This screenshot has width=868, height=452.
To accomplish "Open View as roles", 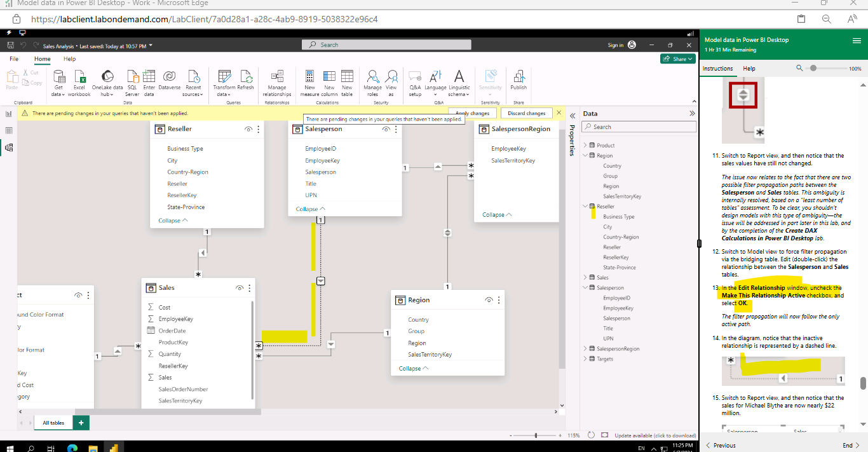I will click(391, 83).
